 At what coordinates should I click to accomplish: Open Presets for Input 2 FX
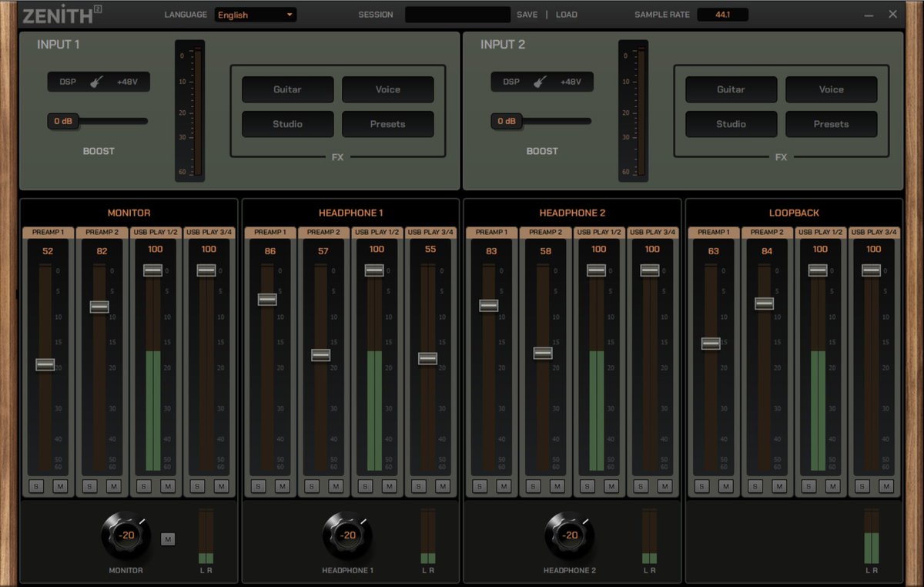point(832,124)
